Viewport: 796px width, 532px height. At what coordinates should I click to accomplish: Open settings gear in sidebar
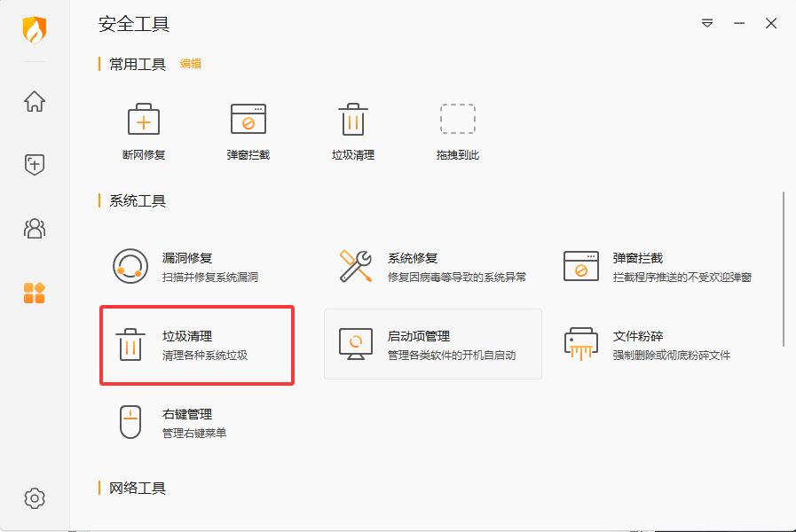pos(35,498)
